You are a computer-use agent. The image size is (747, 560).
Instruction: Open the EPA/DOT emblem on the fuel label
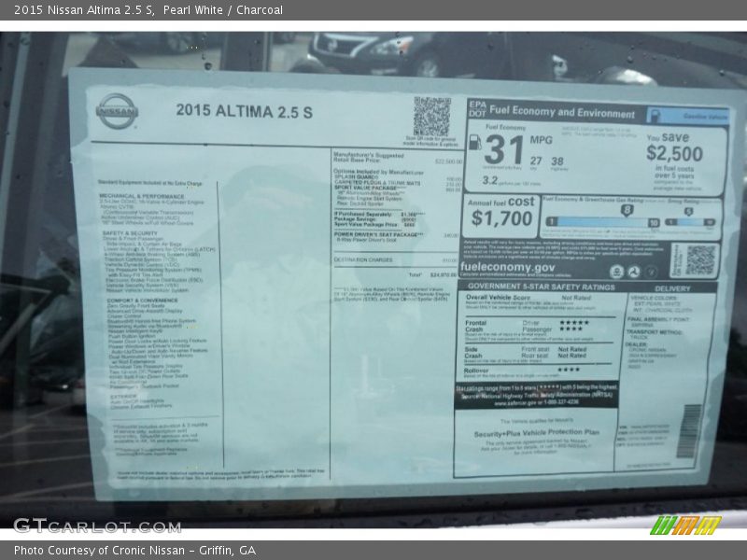coord(477,108)
